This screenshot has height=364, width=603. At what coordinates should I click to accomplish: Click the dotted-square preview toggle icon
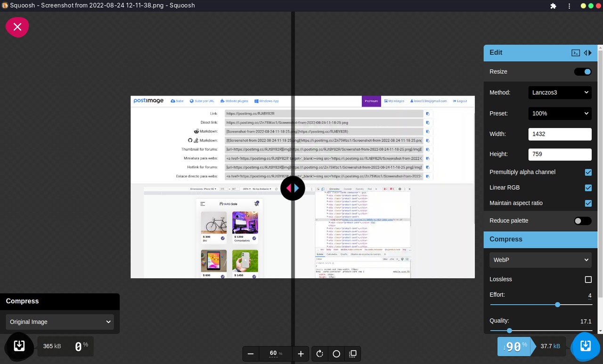tap(352, 354)
